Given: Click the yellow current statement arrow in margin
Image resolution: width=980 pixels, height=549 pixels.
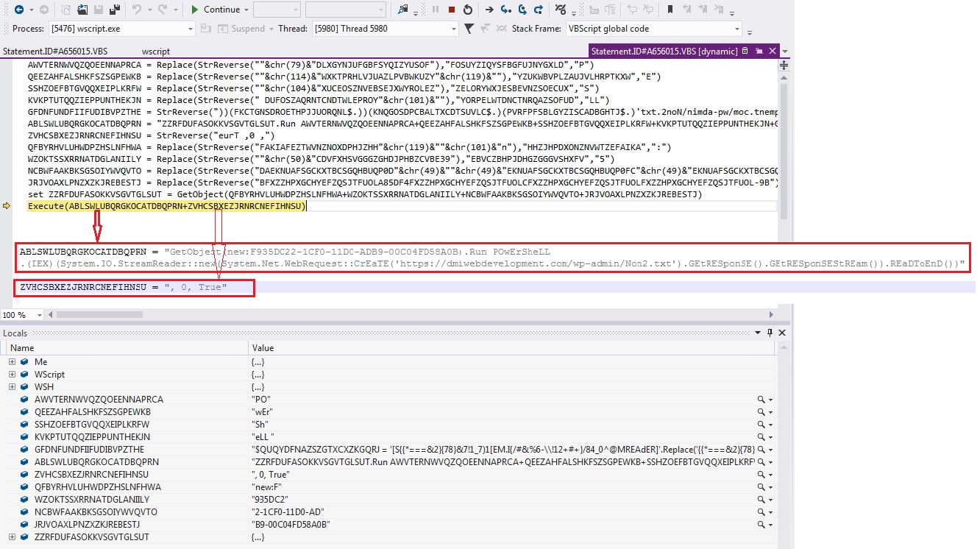Looking at the screenshot, I should coord(7,206).
